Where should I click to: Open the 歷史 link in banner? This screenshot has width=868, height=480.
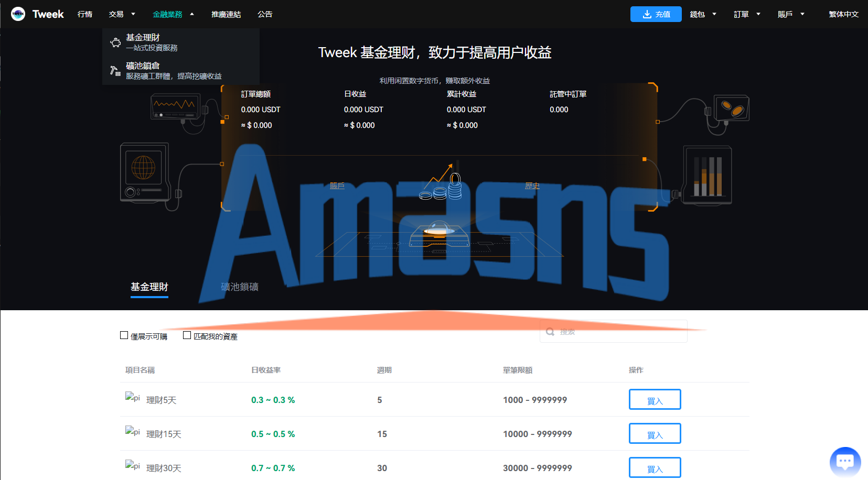532,186
